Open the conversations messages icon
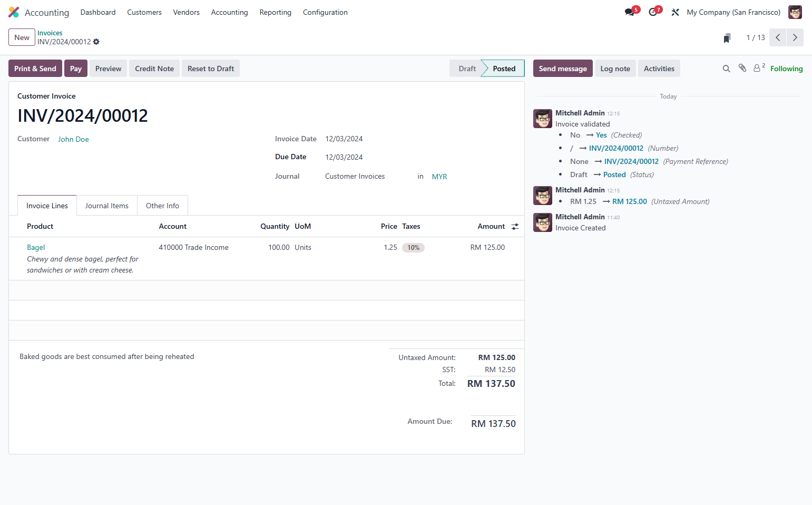Viewport: 812px width, 505px height. 630,12
